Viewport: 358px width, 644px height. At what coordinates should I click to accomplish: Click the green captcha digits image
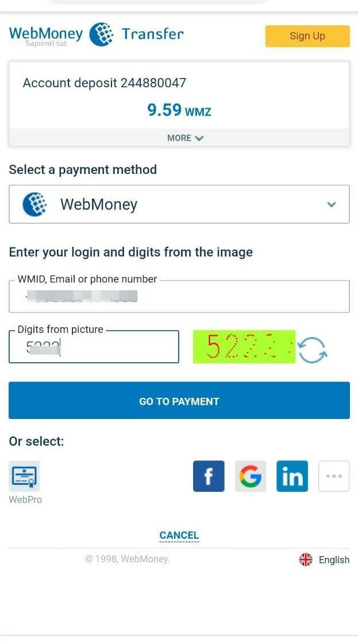[x=244, y=347]
